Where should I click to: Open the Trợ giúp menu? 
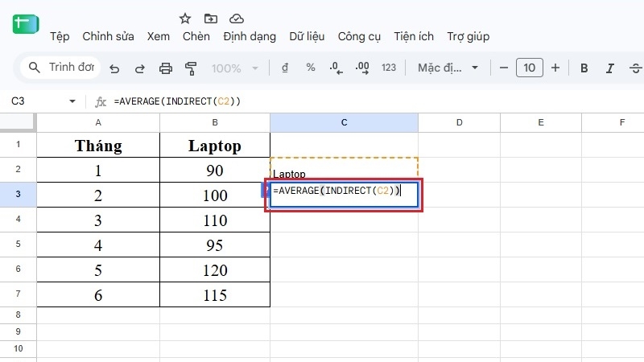pyautogui.click(x=468, y=36)
